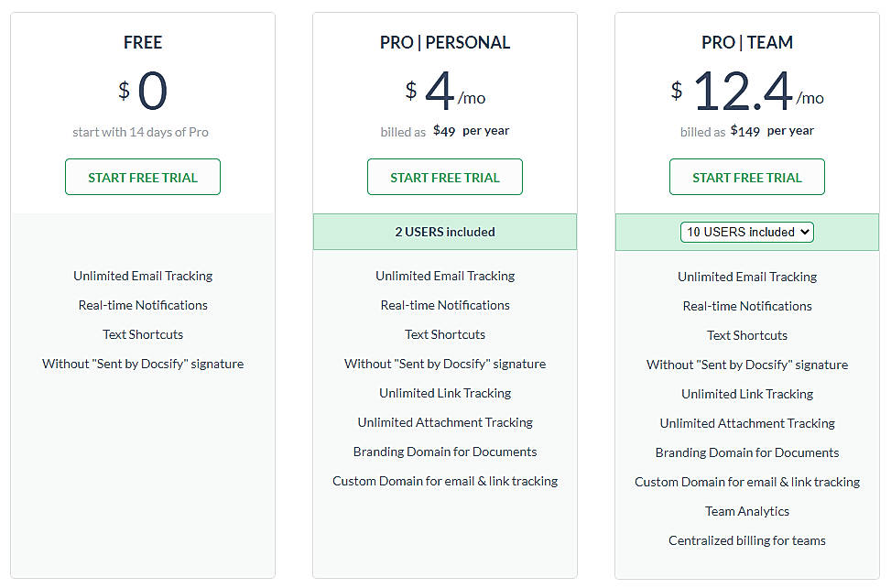Select the PRO | PERSONAL plan title
Viewport: 891px width, 588px height.
tap(444, 42)
